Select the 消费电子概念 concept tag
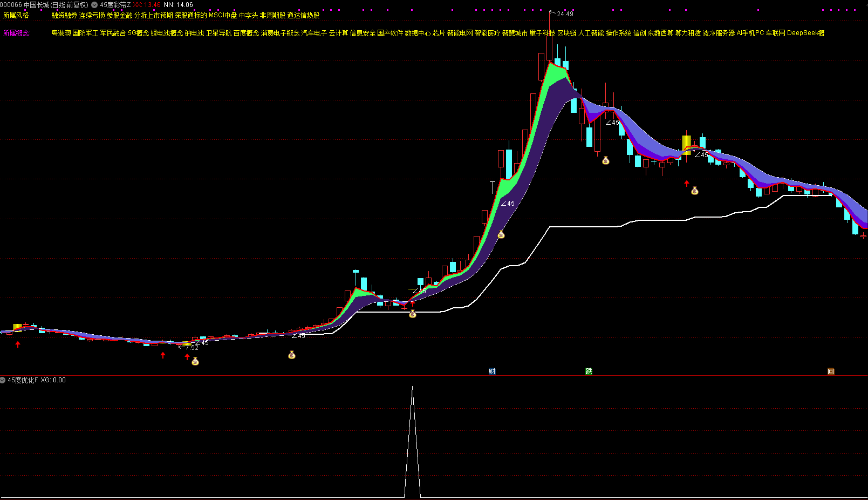The width and height of the screenshot is (868, 500). (x=280, y=33)
